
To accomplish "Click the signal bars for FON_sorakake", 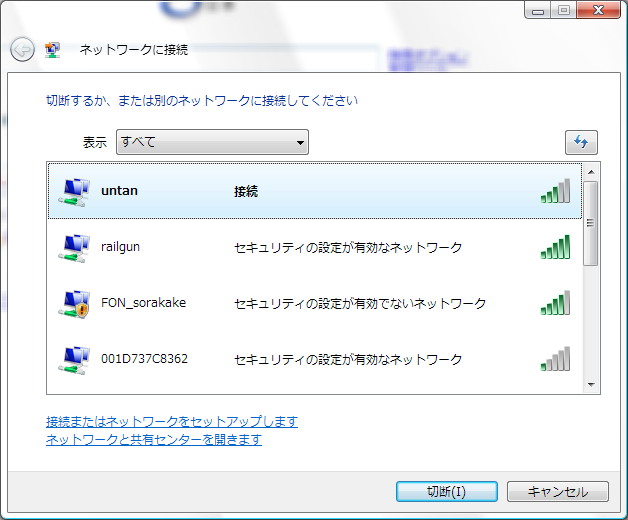I will [x=555, y=303].
